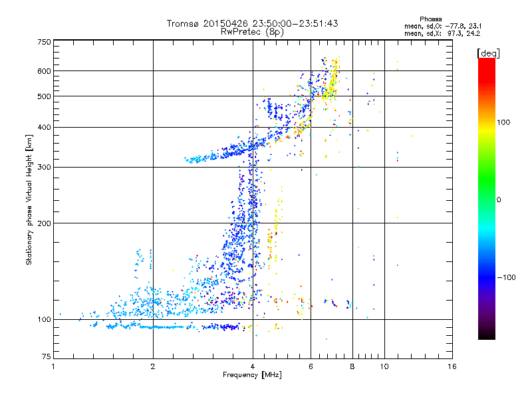This screenshot has width=532, height=399.
Task: Click the frequency axis tick "4"
Action: [253, 366]
